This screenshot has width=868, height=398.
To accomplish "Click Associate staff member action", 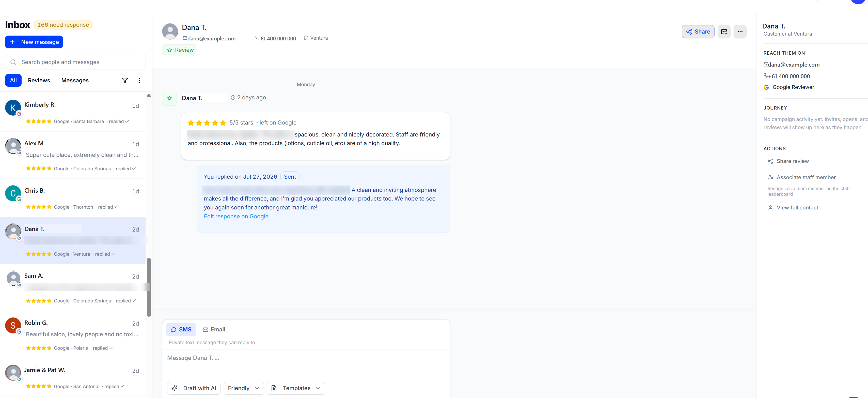I will 802,177.
